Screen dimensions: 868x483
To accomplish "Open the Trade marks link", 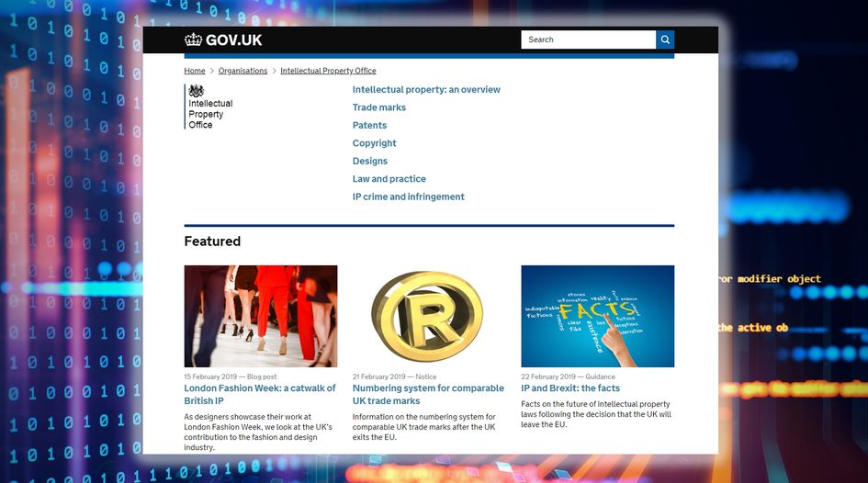I will tap(379, 107).
